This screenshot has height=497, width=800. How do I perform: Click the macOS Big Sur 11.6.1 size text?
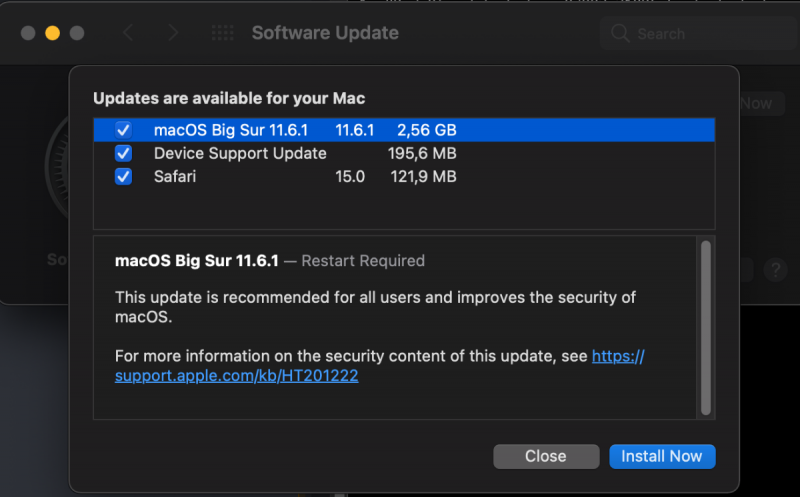point(426,130)
